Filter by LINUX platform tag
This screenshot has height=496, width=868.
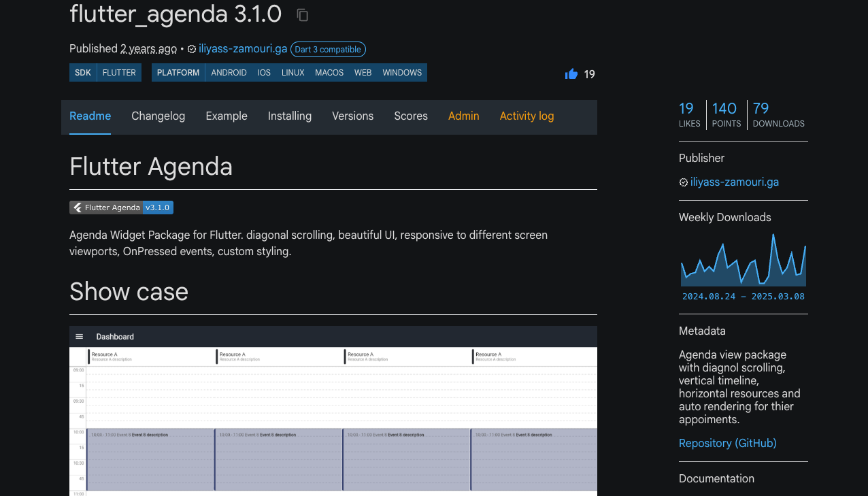coord(293,73)
